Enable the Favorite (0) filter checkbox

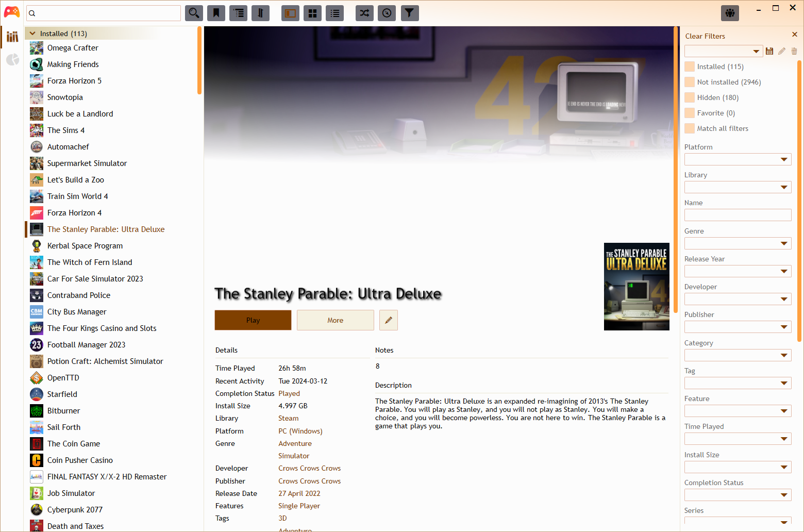[x=690, y=113]
